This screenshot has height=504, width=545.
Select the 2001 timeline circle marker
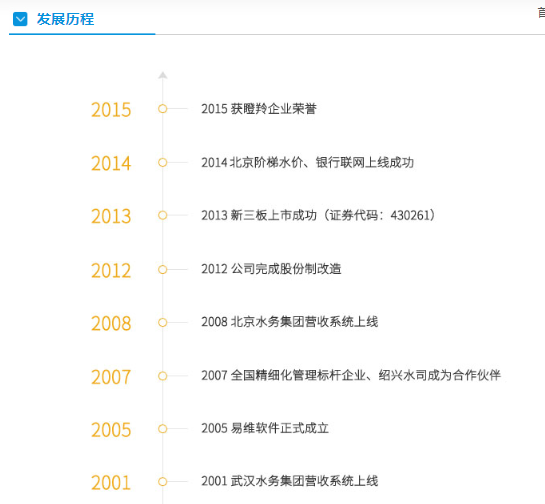[163, 481]
